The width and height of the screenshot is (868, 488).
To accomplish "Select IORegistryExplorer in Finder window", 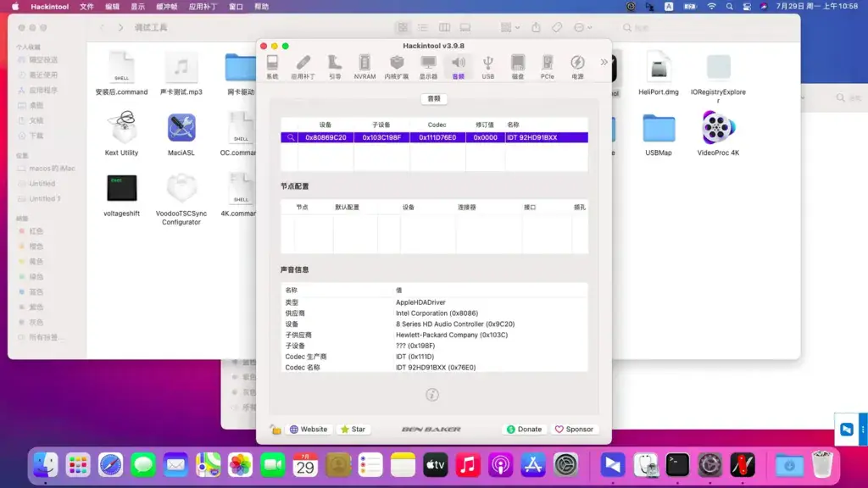I will [718, 77].
